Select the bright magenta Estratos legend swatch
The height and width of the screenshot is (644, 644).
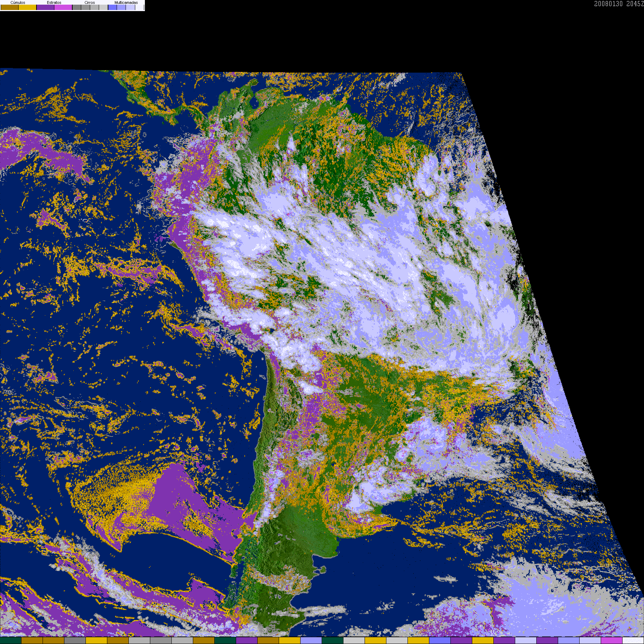[x=63, y=7]
